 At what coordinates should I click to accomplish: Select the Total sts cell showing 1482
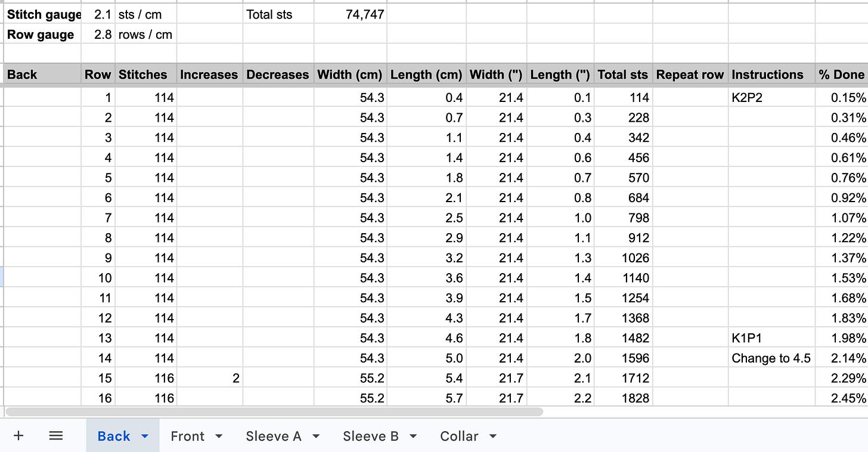[x=624, y=338]
